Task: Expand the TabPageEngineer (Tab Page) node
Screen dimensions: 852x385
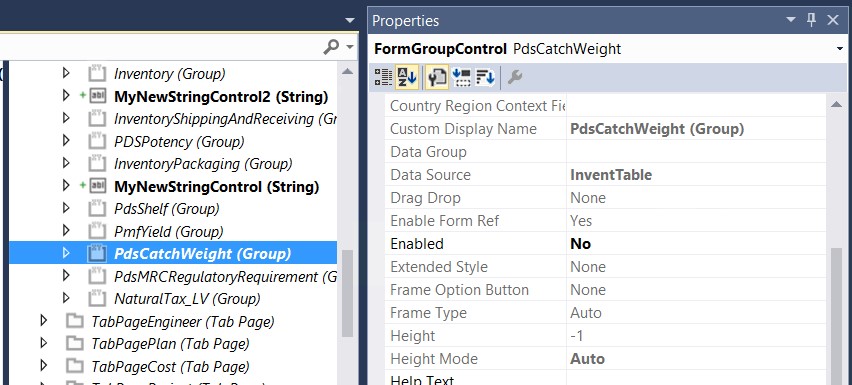Action: coord(43,321)
